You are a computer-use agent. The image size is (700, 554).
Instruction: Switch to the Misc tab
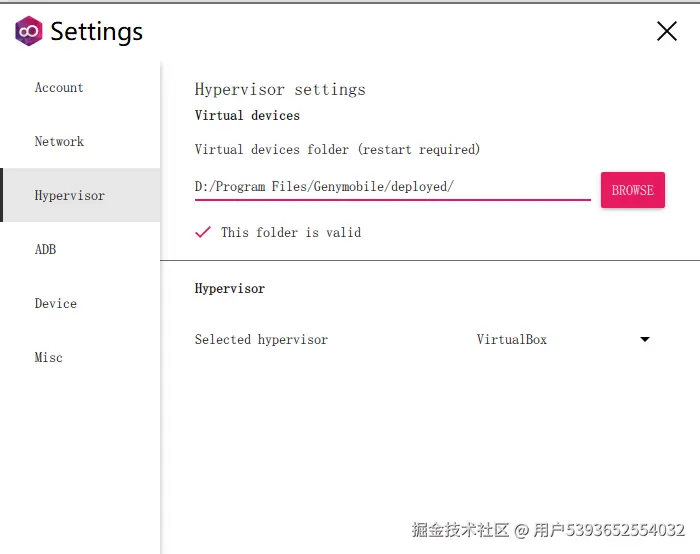(49, 358)
